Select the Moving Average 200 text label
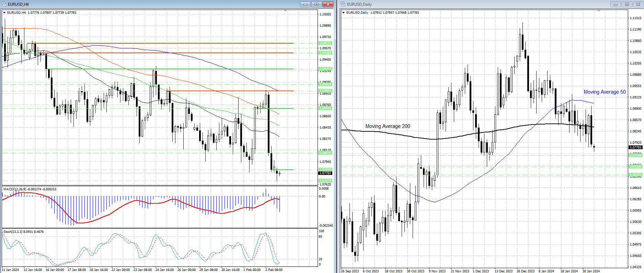This screenshot has height=273, width=644. click(388, 126)
